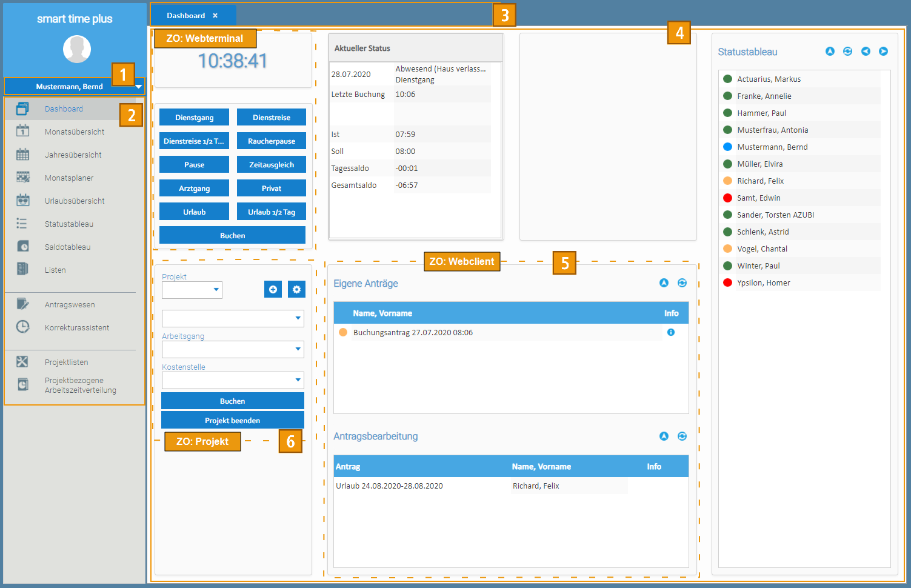The height and width of the screenshot is (588, 911).
Task: Show info for Buchungsantrag 27.07.2020
Action: [x=670, y=332]
